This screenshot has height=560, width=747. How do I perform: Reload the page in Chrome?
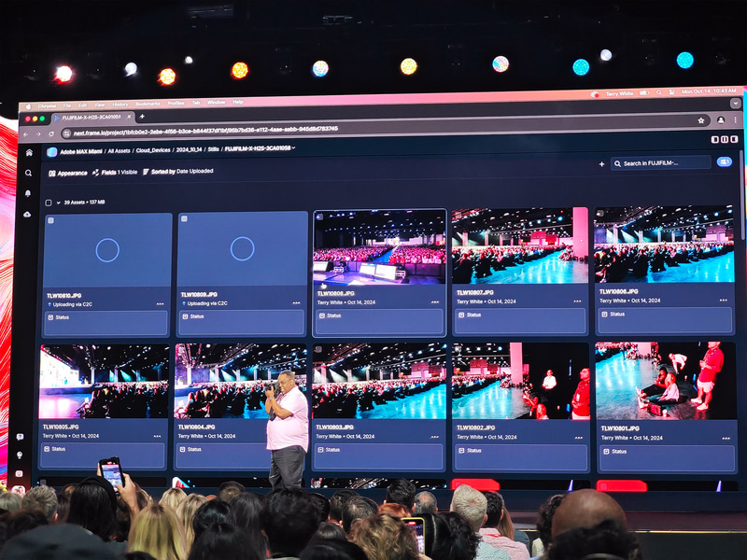tap(51, 134)
